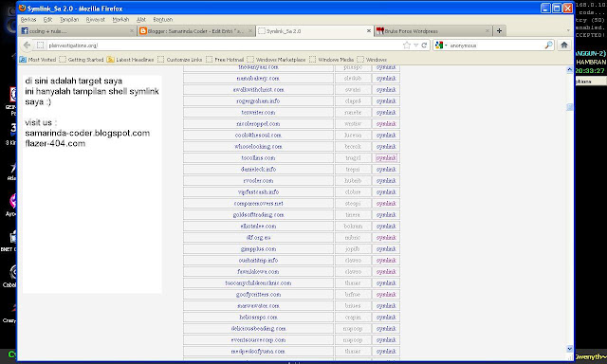Viewport: 607px width, 364px height.
Task: Switch to Blogger Samarinda Coder tab
Action: point(195,31)
